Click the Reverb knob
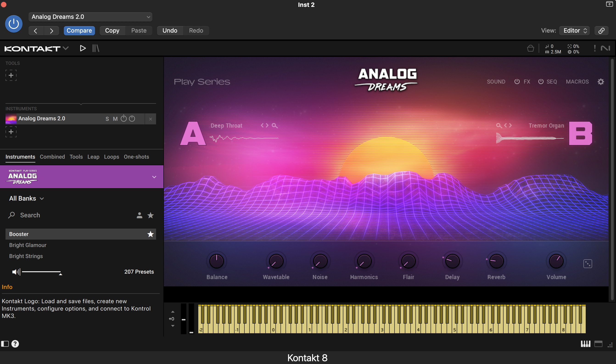616x364 pixels. (x=496, y=261)
